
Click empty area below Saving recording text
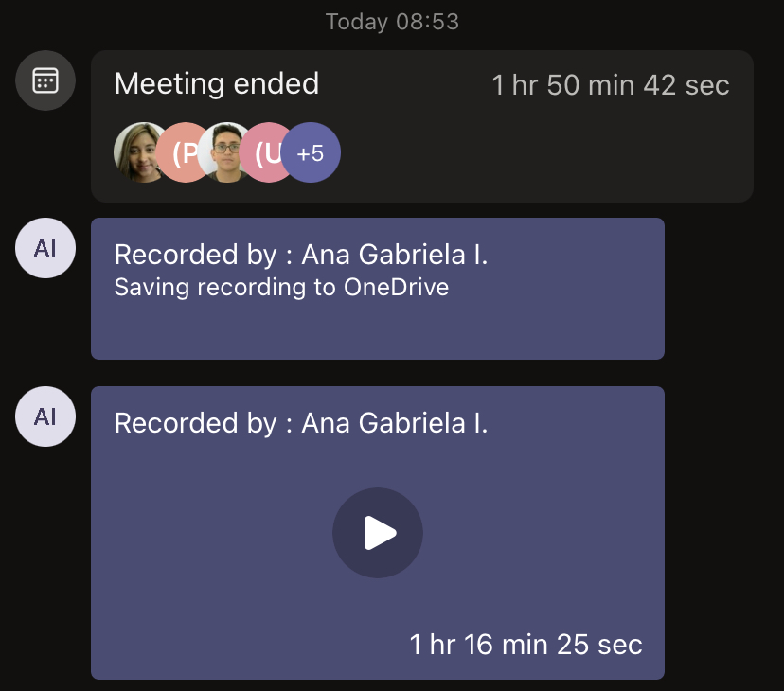pyautogui.click(x=377, y=331)
